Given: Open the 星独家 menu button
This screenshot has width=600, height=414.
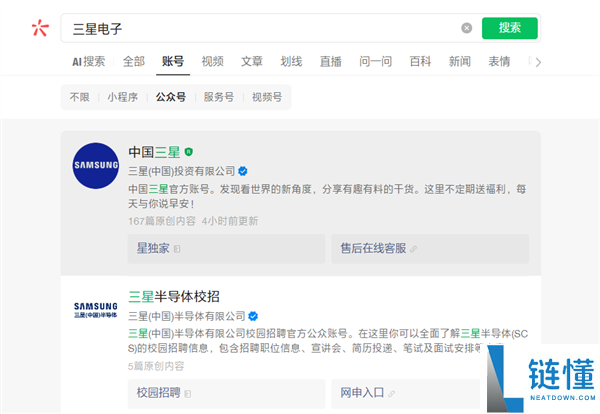Looking at the screenshot, I should coord(227,249).
